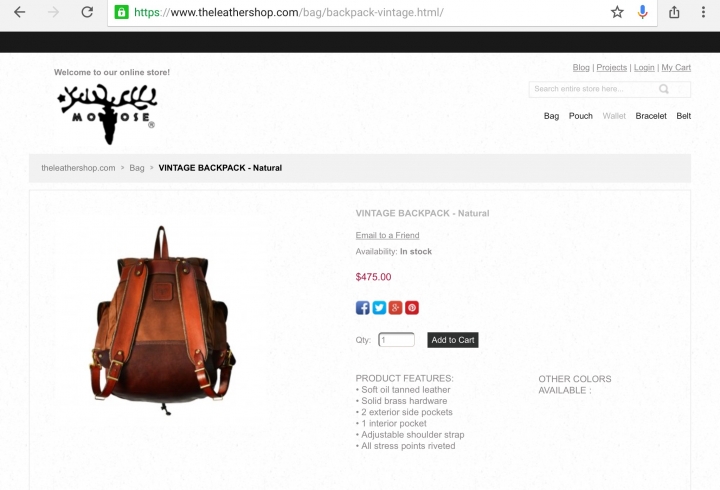Click the browser back arrow
Viewport: 720px width, 490px height.
pos(19,12)
